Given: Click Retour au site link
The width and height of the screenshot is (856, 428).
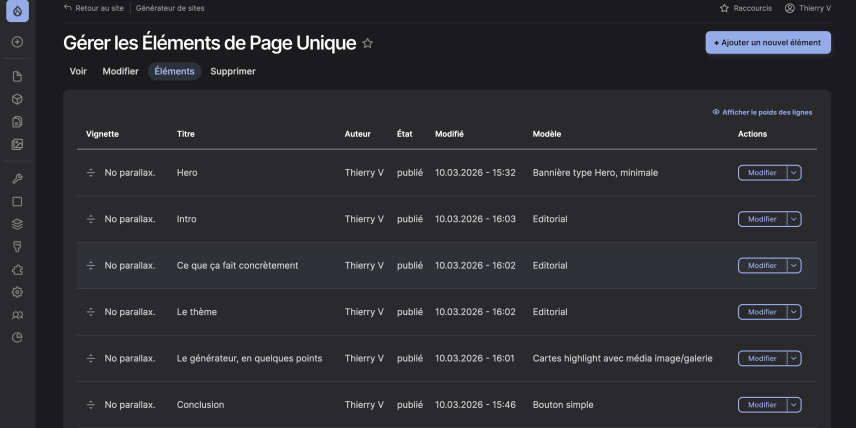Looking at the screenshot, I should coord(93,8).
